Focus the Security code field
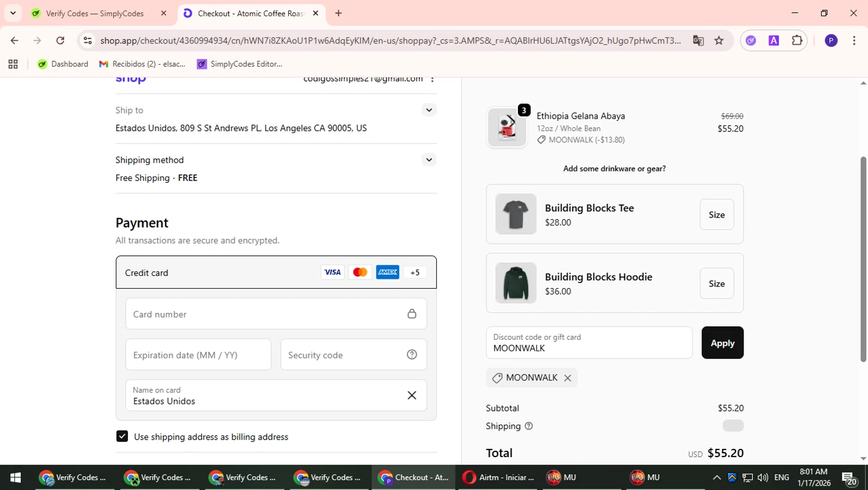 point(354,355)
